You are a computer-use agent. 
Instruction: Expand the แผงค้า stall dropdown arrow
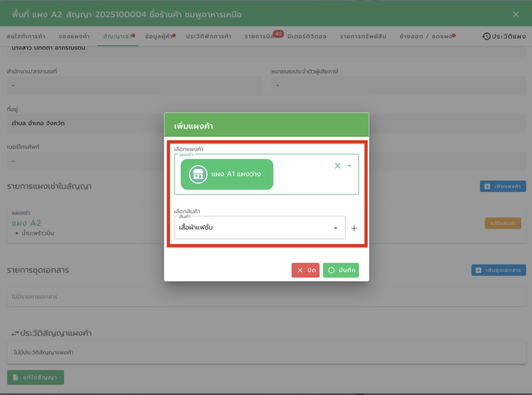tap(349, 166)
